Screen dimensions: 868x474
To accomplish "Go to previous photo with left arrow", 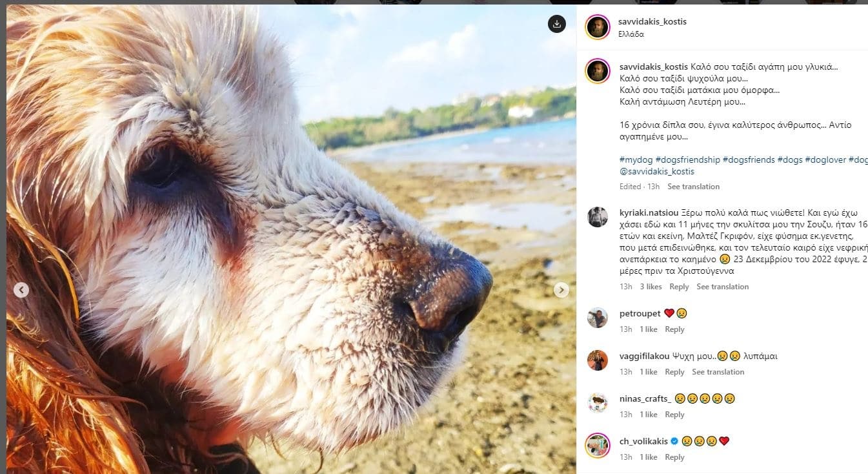I will point(21,290).
